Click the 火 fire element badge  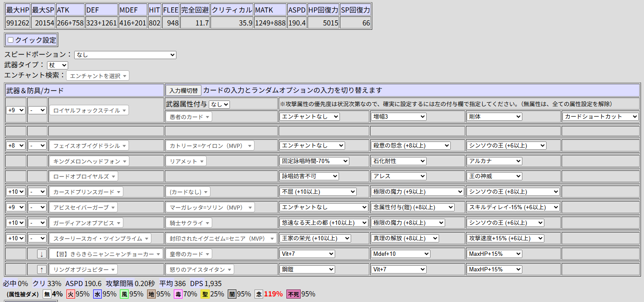[x=71, y=294]
